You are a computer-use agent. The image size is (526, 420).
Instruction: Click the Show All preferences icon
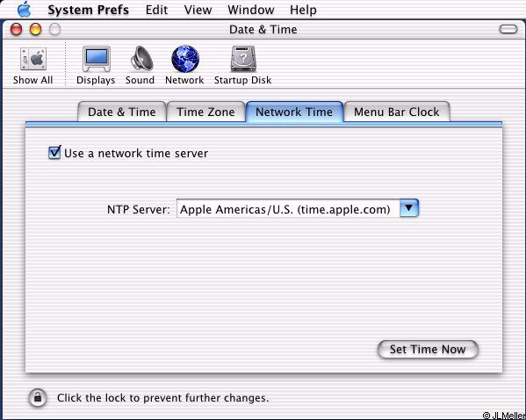tap(32, 59)
